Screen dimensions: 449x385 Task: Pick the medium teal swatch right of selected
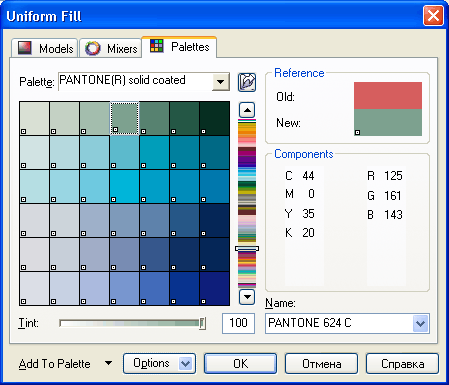[x=154, y=118]
